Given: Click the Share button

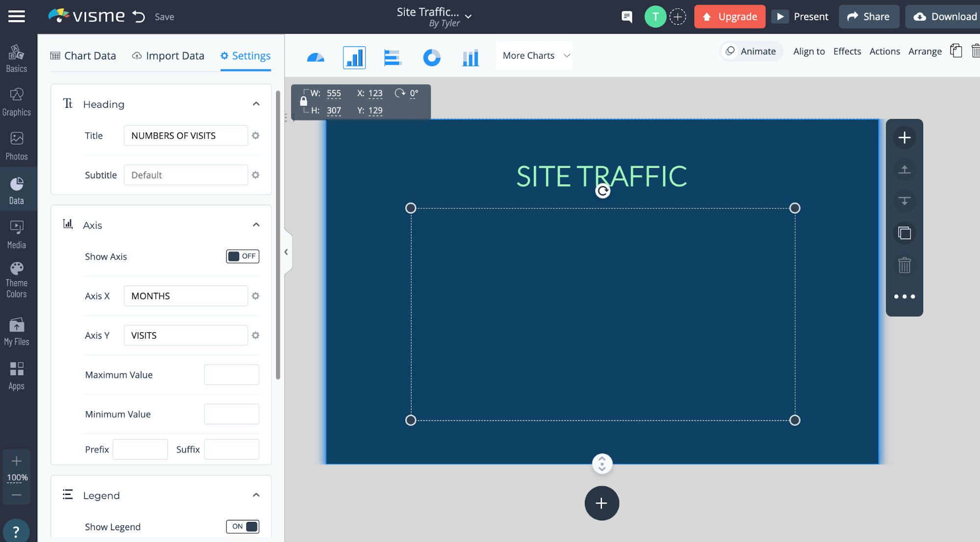Looking at the screenshot, I should pyautogui.click(x=869, y=17).
